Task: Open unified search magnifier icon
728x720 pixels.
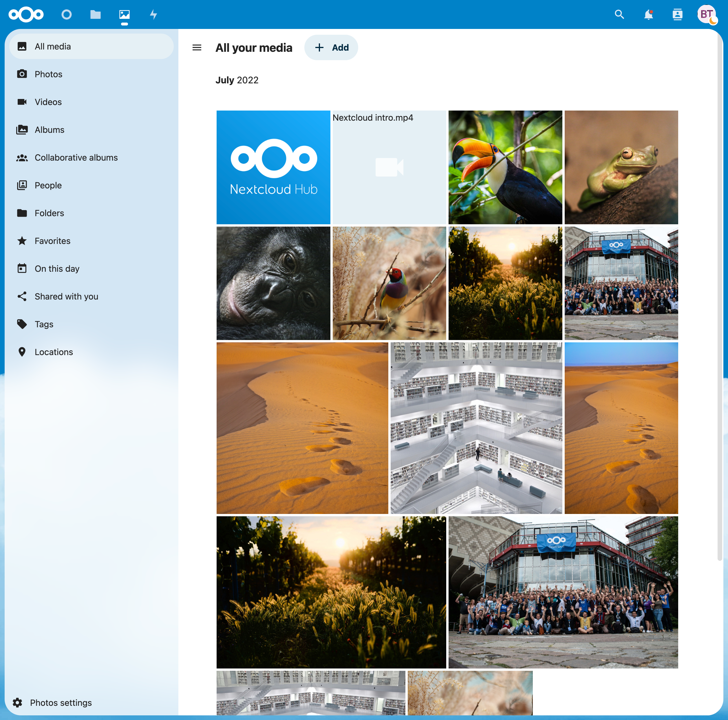Action: click(619, 15)
